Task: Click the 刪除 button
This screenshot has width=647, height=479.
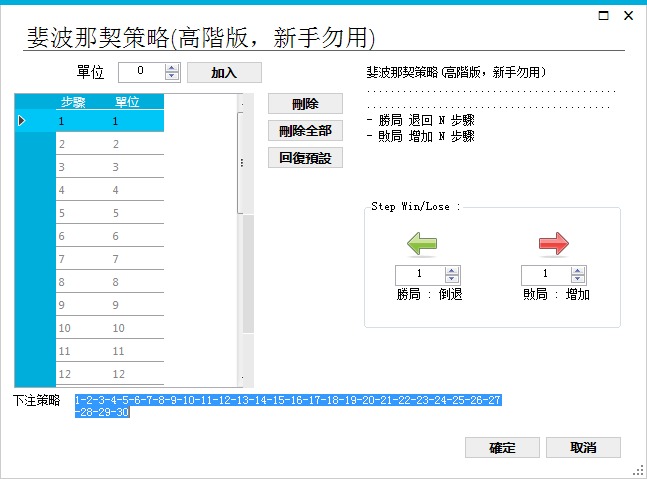Action: (305, 104)
